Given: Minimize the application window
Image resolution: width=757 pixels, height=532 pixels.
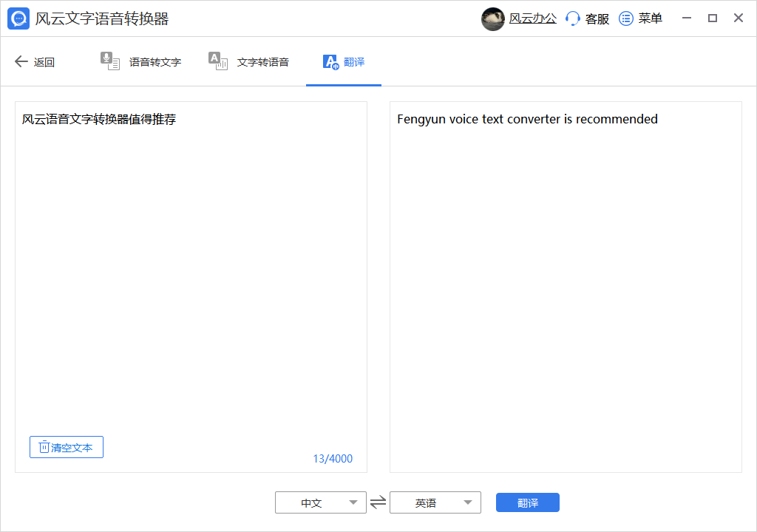Looking at the screenshot, I should click(687, 18).
